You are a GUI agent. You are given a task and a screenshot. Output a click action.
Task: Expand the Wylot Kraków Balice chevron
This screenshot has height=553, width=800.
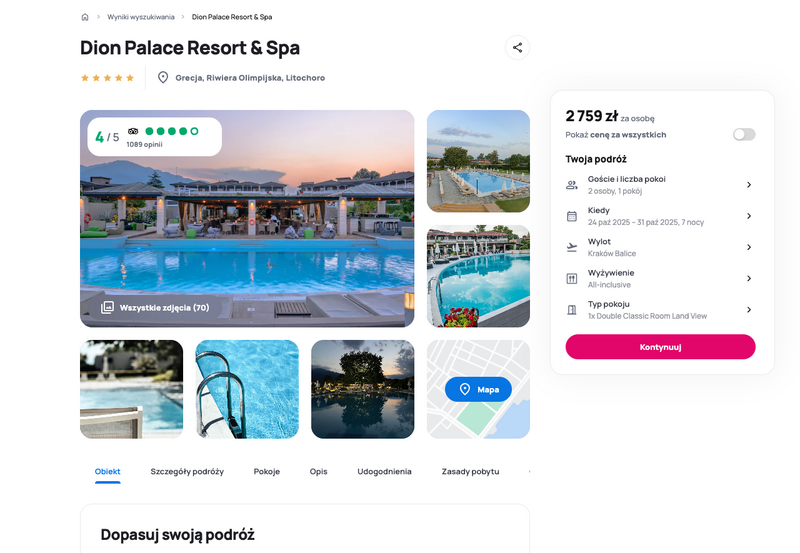(749, 247)
